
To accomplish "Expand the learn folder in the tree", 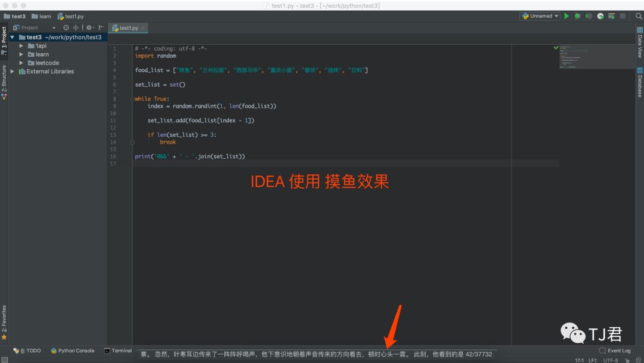I will click(21, 54).
